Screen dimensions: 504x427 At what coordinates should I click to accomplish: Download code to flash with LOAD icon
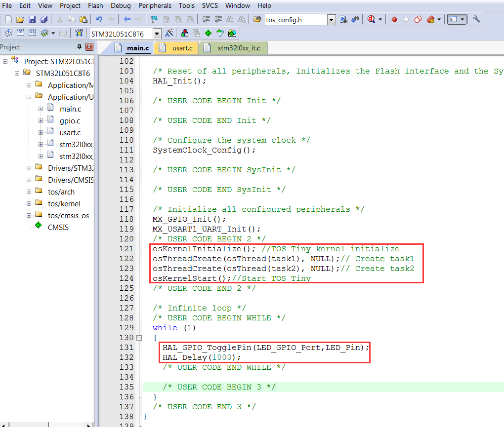click(x=79, y=33)
